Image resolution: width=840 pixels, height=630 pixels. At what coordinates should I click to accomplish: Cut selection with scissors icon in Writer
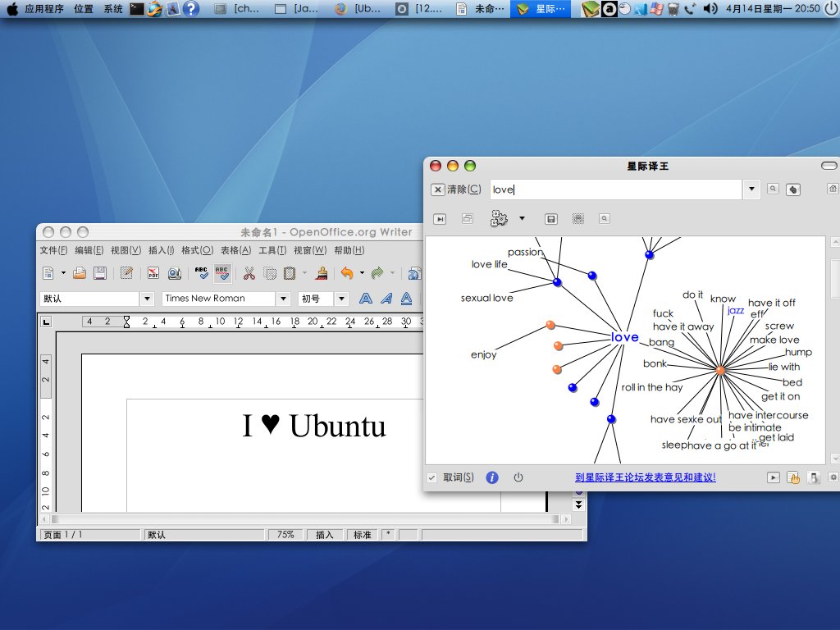point(249,273)
